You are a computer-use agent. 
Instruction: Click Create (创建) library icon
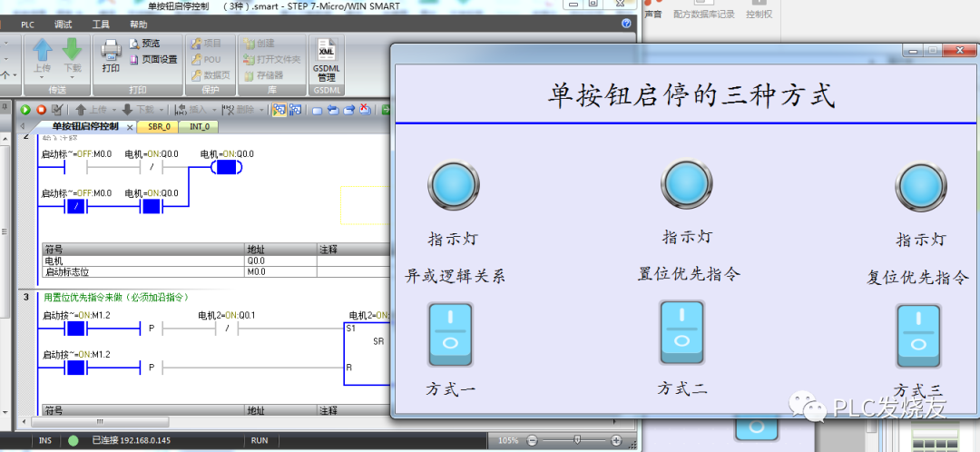click(249, 44)
